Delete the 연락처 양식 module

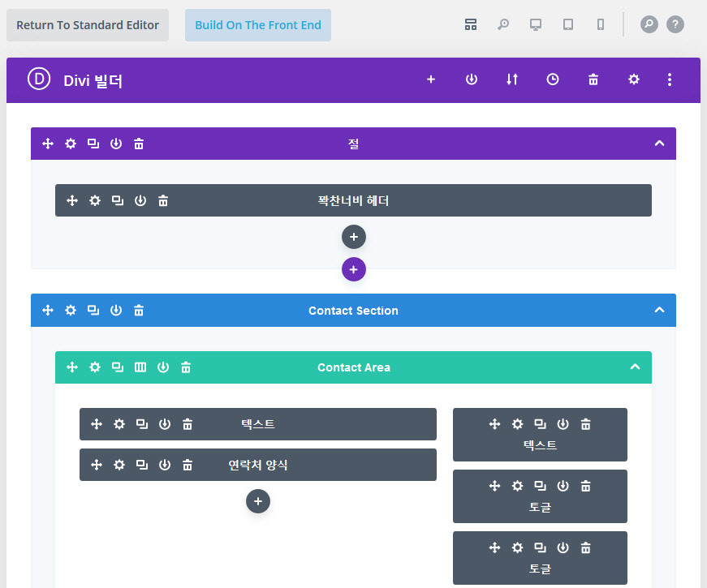pos(188,465)
